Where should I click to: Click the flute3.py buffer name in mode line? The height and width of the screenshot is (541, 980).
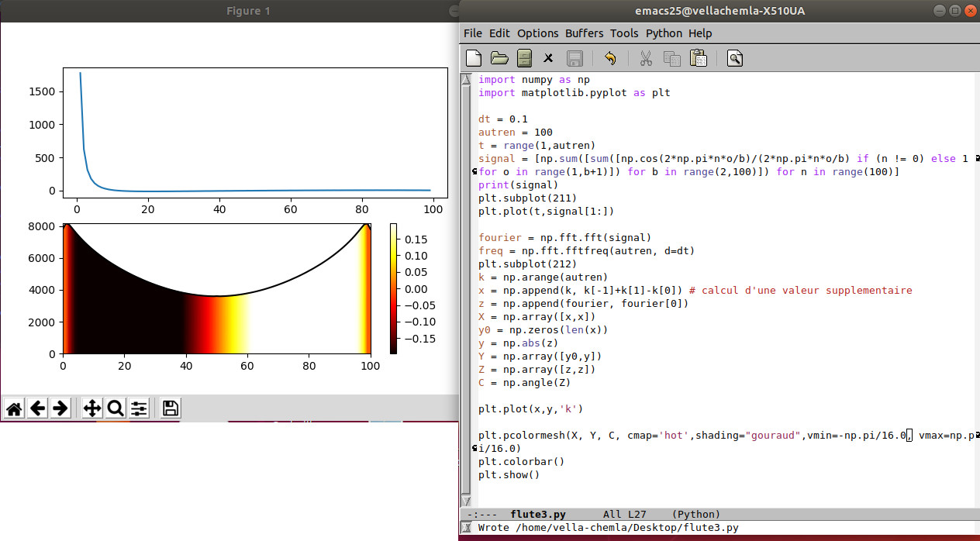coord(538,514)
